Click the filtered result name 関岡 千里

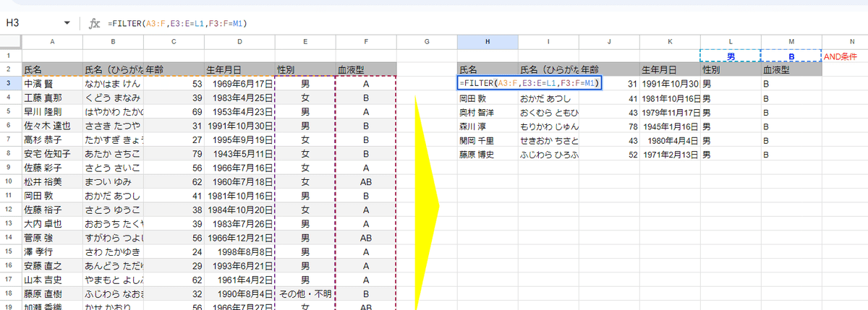click(488, 139)
